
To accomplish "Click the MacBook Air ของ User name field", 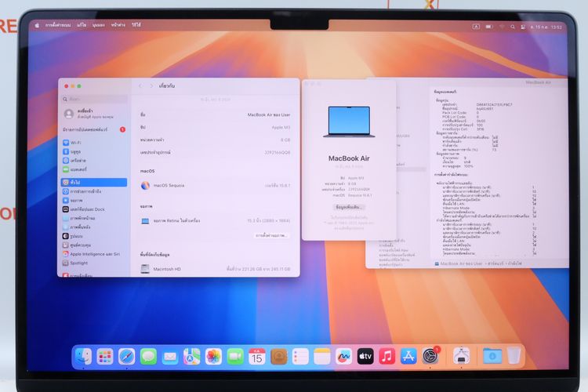I will tap(269, 114).
